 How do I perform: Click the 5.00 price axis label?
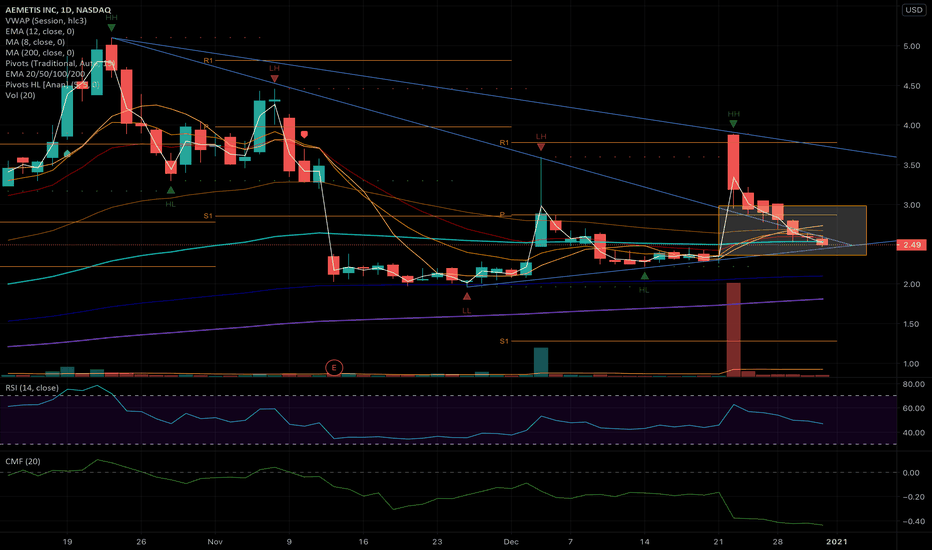pyautogui.click(x=911, y=46)
